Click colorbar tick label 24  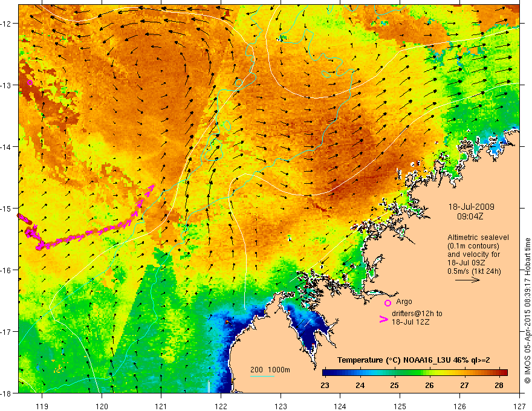coord(360,385)
